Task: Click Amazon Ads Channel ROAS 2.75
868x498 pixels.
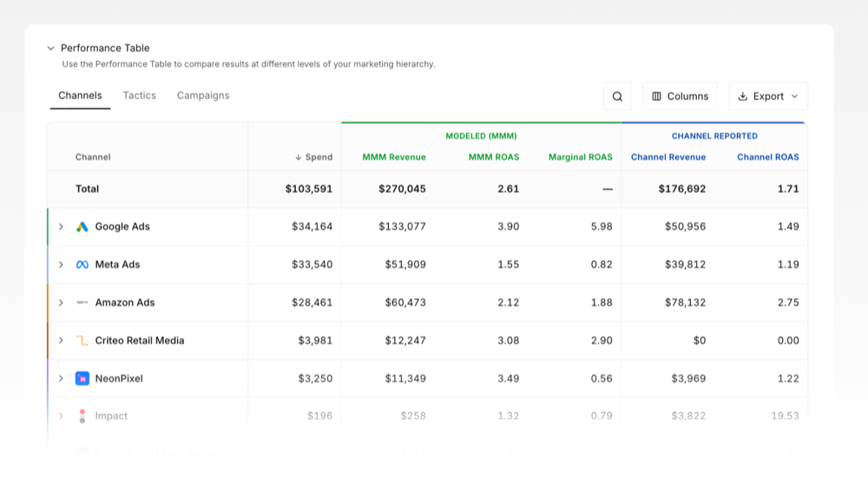Action: [x=788, y=303]
